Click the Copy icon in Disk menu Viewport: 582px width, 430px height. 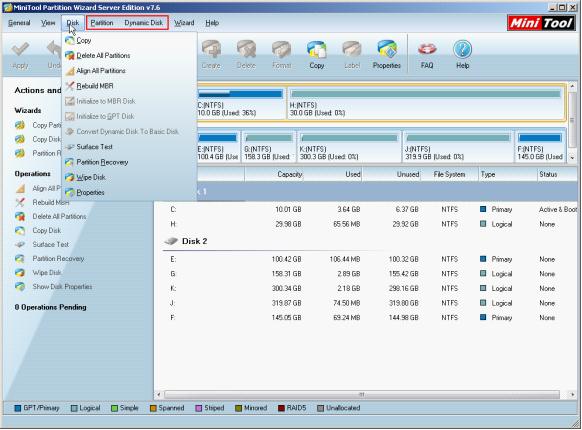pos(69,40)
